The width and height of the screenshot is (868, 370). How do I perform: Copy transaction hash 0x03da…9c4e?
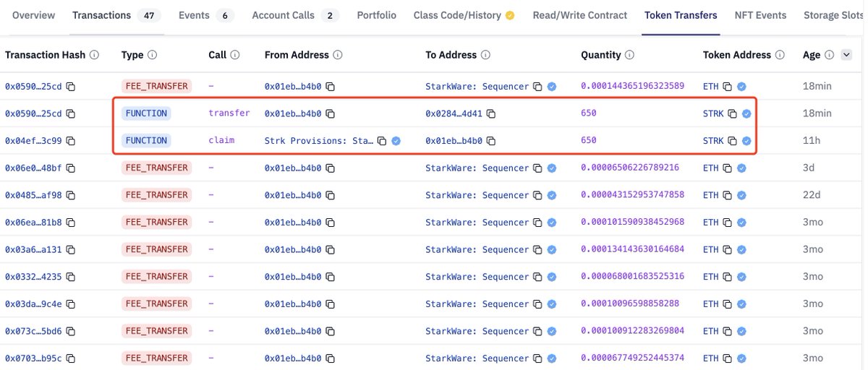[x=71, y=304]
